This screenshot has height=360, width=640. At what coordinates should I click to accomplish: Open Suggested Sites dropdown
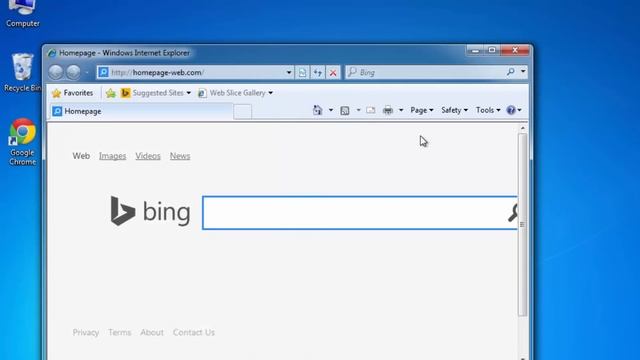coord(156,93)
